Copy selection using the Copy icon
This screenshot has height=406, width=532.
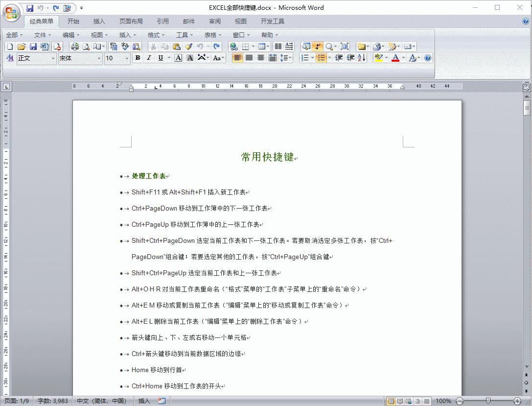point(165,46)
